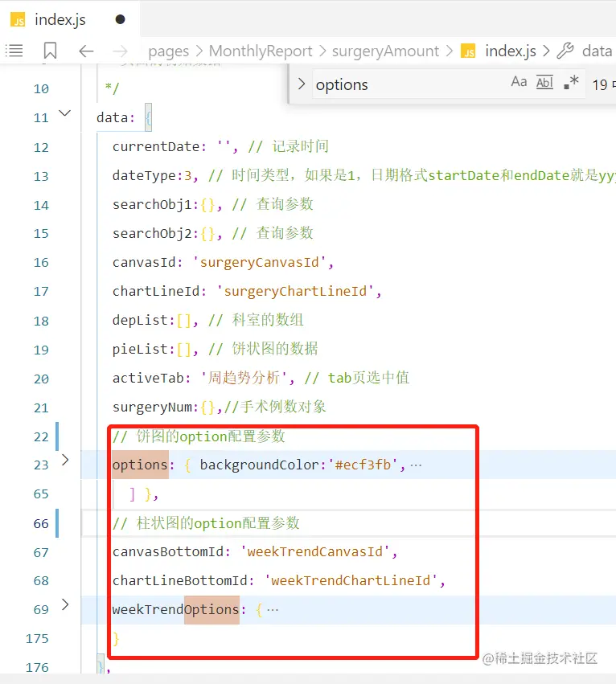
Task: Click line number 12 in the gutter
Action: pyautogui.click(x=41, y=147)
